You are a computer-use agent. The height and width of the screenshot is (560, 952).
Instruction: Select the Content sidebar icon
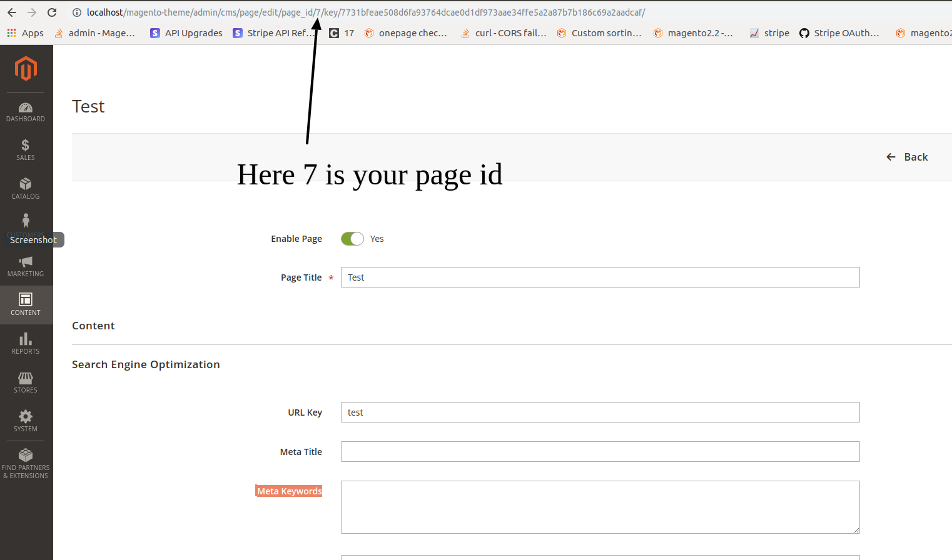pyautogui.click(x=25, y=304)
